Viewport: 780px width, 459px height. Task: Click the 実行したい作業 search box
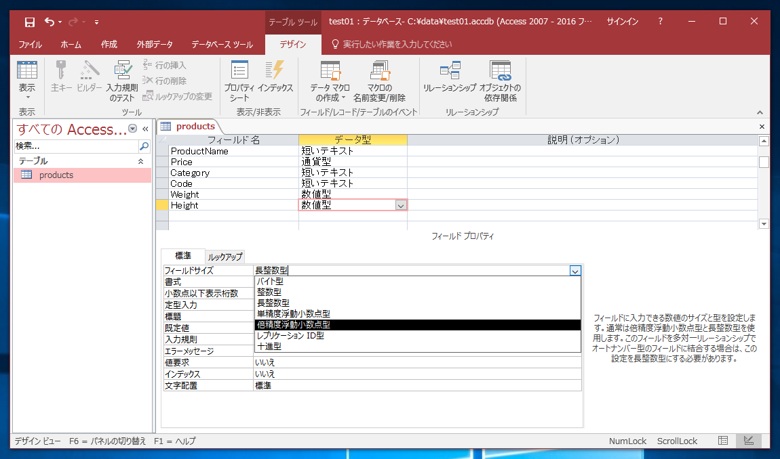coord(397,44)
